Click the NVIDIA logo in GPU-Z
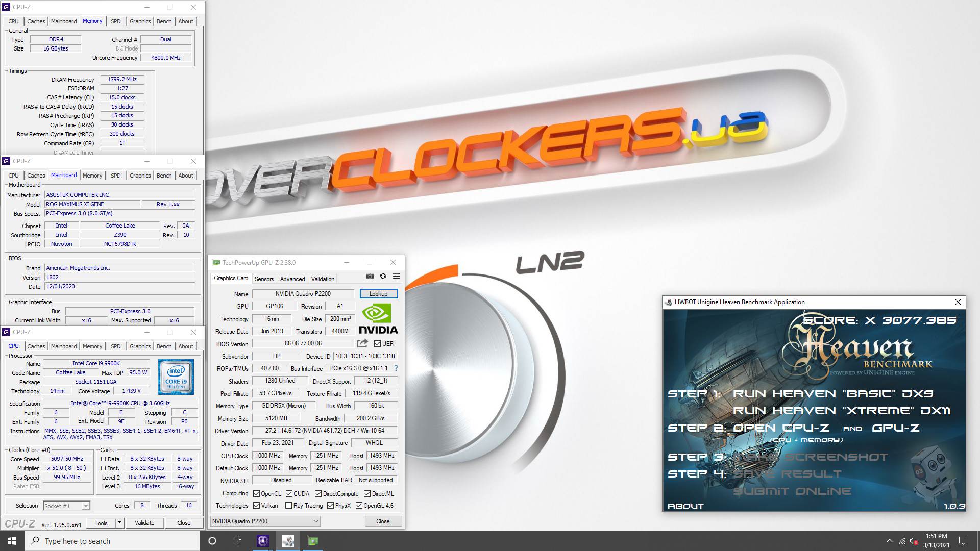The height and width of the screenshot is (551, 980). point(378,319)
